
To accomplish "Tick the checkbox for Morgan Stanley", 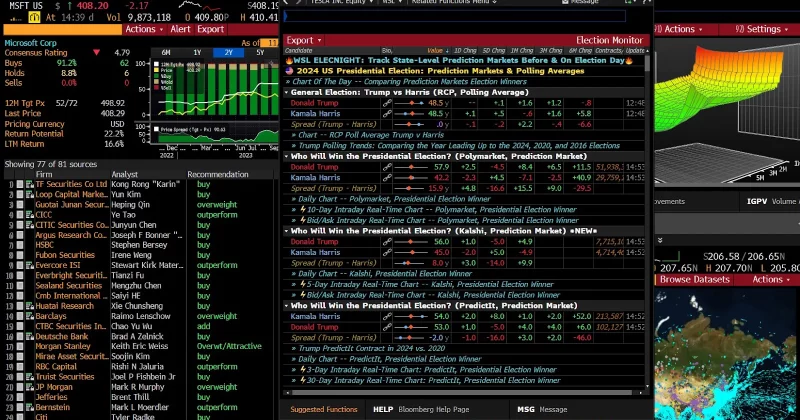I will coord(20,347).
